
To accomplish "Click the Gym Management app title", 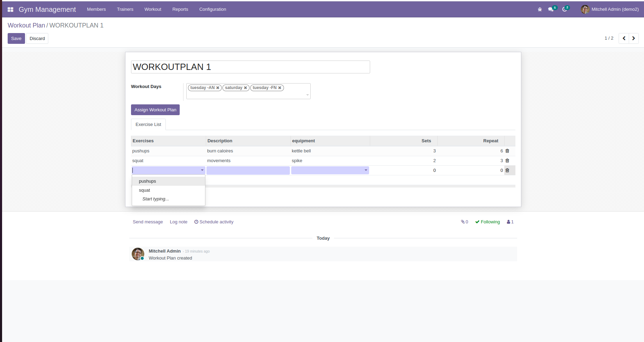I will (x=47, y=9).
